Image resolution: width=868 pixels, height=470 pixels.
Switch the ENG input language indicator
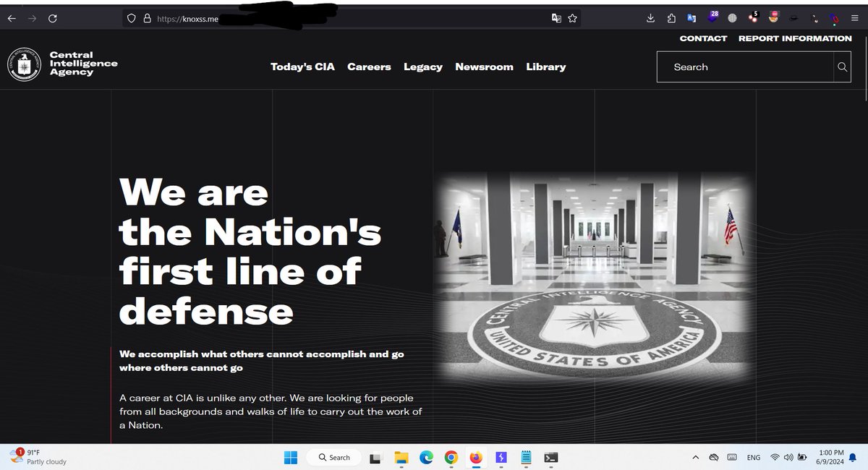(x=754, y=457)
